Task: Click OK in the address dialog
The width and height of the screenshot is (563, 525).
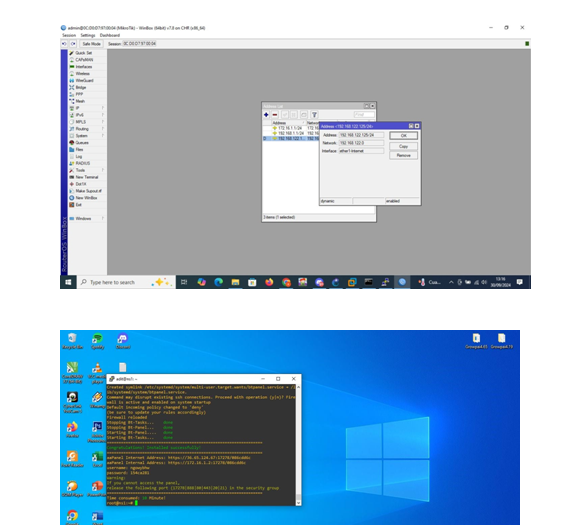Action: (404, 136)
